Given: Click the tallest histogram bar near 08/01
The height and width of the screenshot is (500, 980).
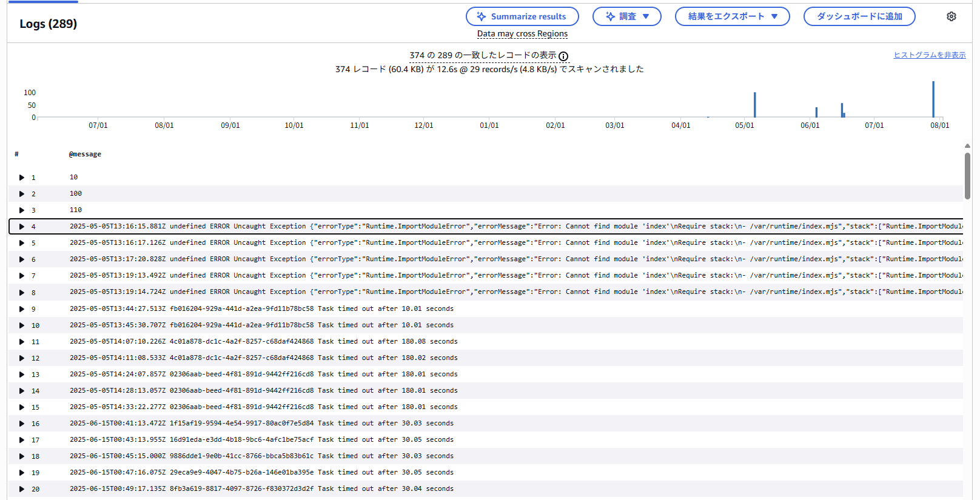Looking at the screenshot, I should (x=933, y=99).
